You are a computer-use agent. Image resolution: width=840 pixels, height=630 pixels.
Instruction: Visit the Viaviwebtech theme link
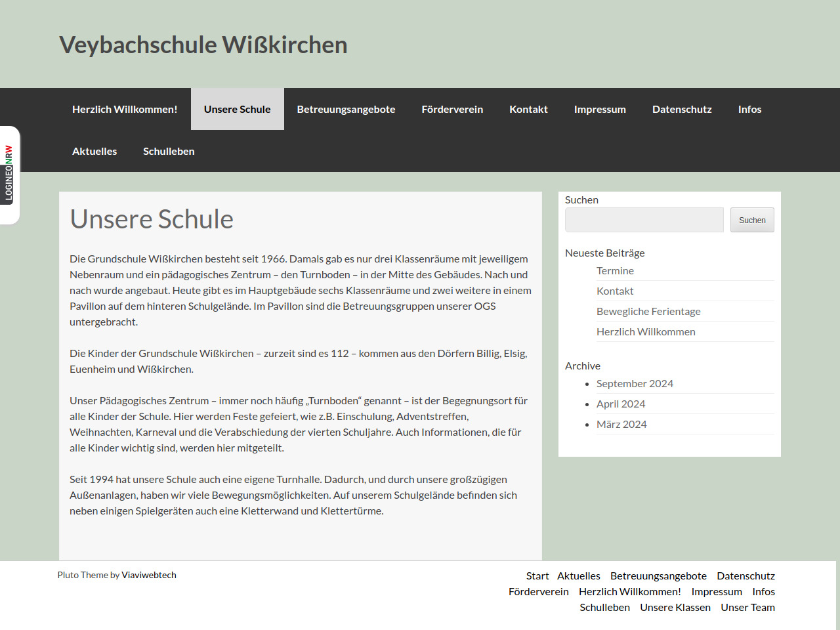coord(149,576)
